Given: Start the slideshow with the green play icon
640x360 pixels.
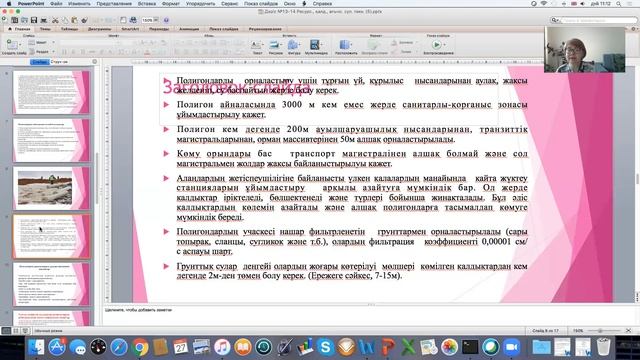Looking at the screenshot, I should tap(436, 44).
